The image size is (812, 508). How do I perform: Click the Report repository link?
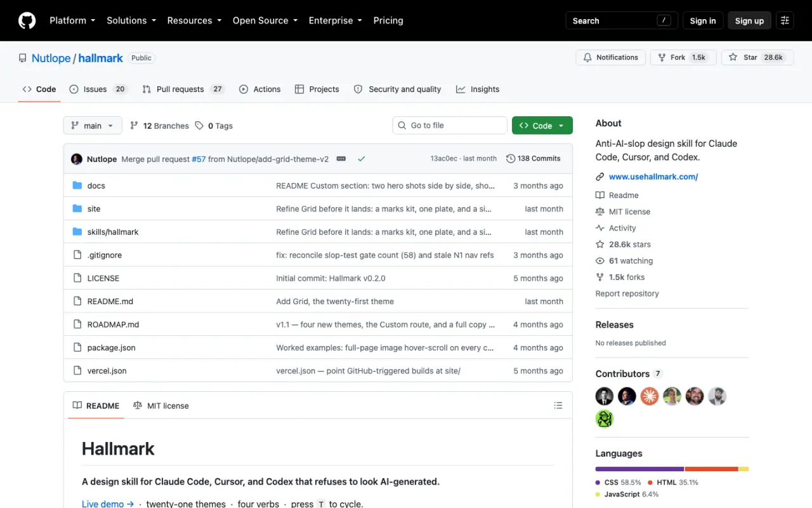coord(627,293)
